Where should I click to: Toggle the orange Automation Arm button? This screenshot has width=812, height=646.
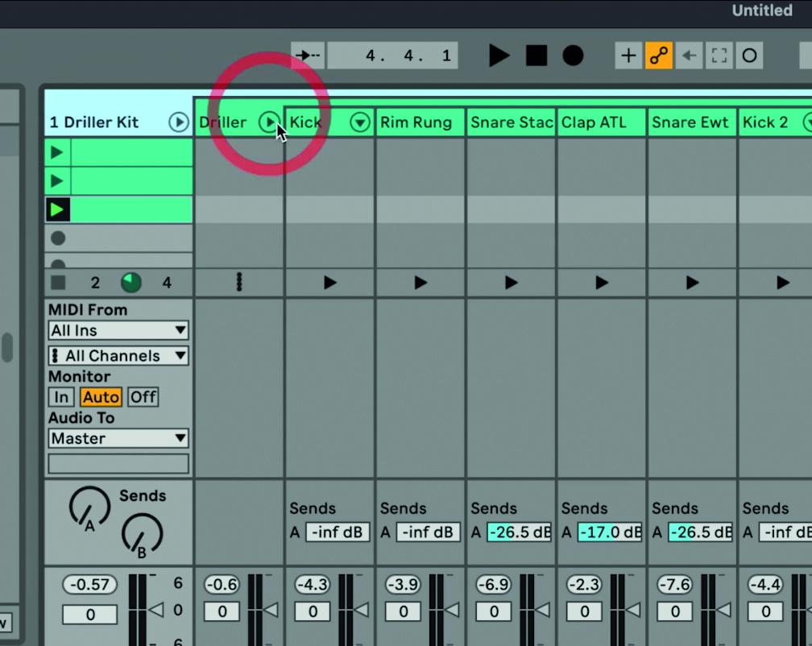click(x=659, y=56)
